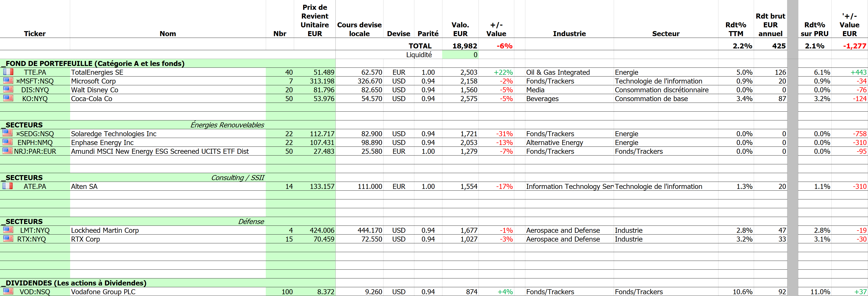Select the Cours devise locale header

(x=359, y=29)
